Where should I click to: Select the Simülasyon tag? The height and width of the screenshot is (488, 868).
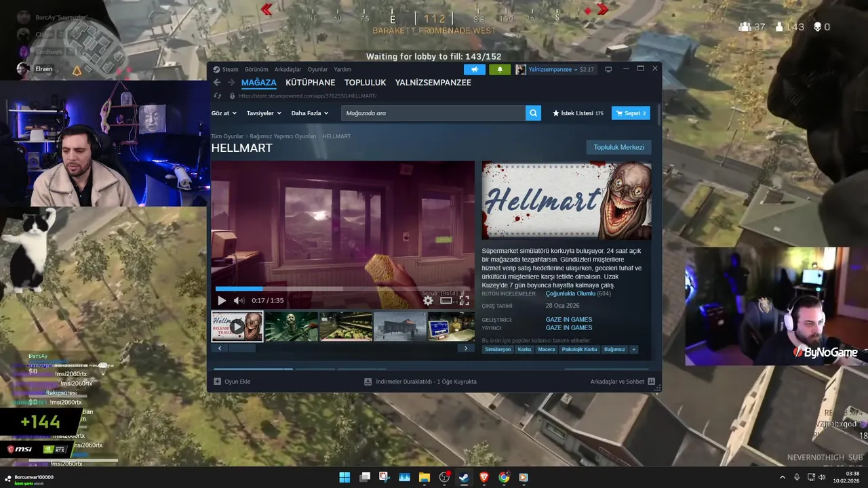[x=498, y=350]
